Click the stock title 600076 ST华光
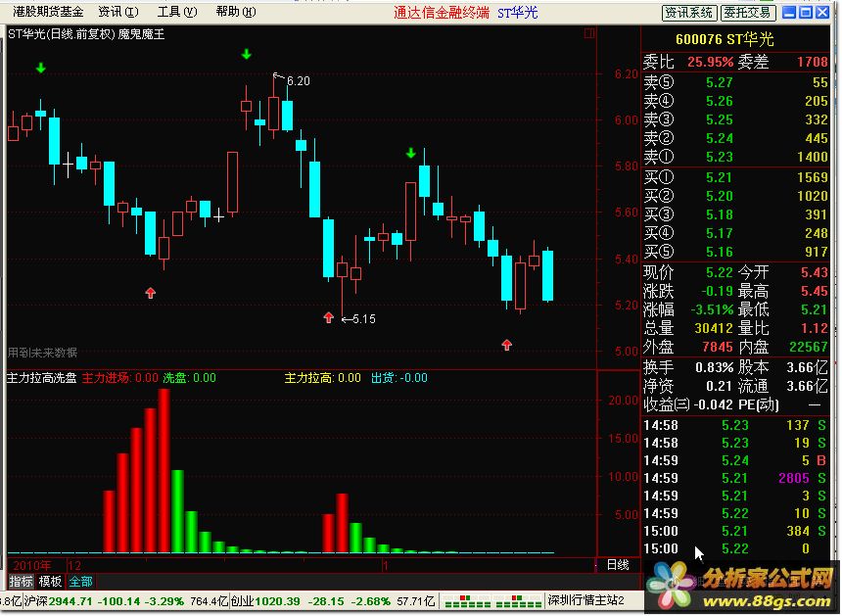The image size is (842, 616). [x=725, y=39]
